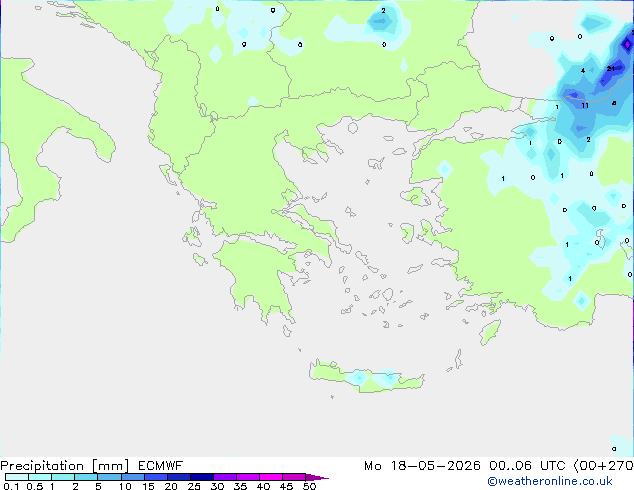Select the 5–10 mm legend color swatch
Image resolution: width=634 pixels, height=490 pixels.
[109, 477]
